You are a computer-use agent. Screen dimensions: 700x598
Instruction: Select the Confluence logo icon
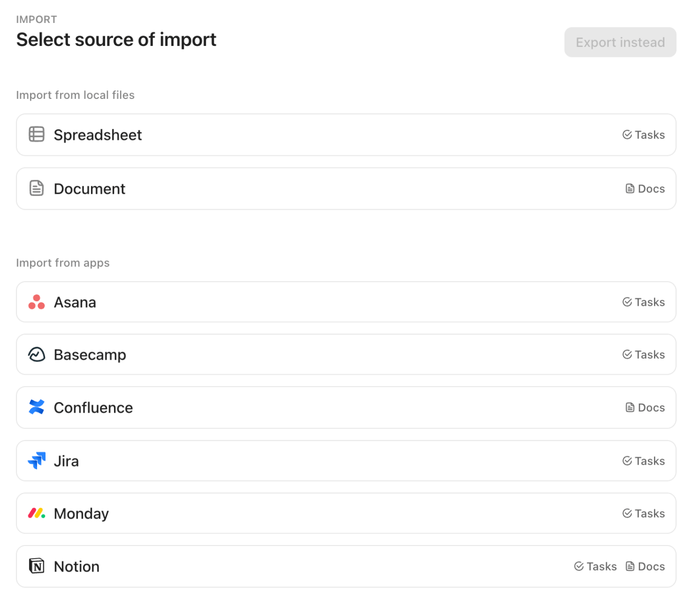pyautogui.click(x=36, y=407)
